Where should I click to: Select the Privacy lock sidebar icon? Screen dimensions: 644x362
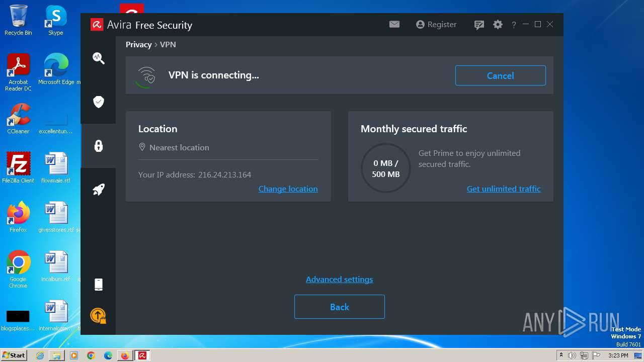pyautogui.click(x=98, y=146)
